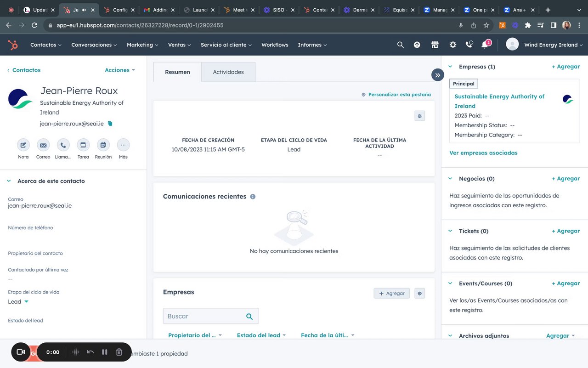The height and width of the screenshot is (368, 588).
Task: Go back to Contactos list
Action: tap(24, 70)
